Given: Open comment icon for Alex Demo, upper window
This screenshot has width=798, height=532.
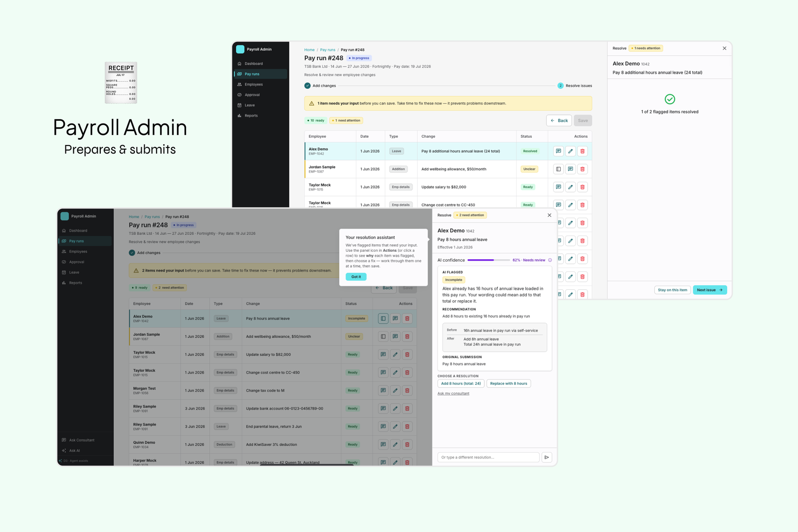Looking at the screenshot, I should pos(558,151).
